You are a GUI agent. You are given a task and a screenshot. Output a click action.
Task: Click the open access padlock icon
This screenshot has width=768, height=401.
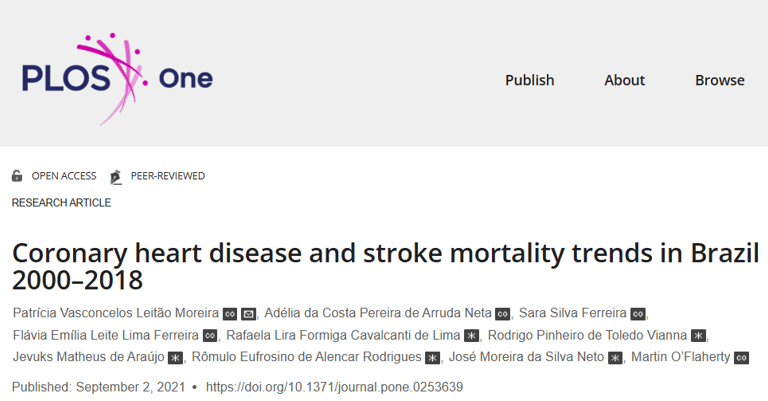17,176
